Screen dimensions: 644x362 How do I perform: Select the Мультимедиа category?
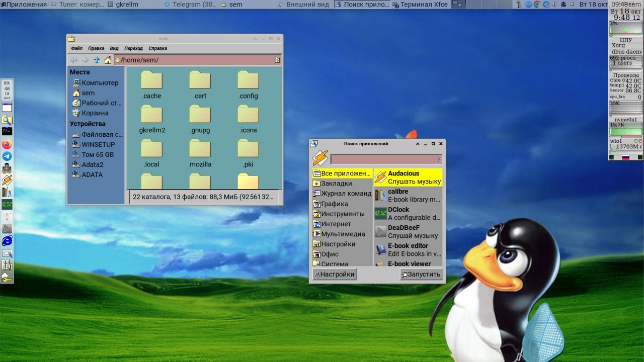[342, 234]
